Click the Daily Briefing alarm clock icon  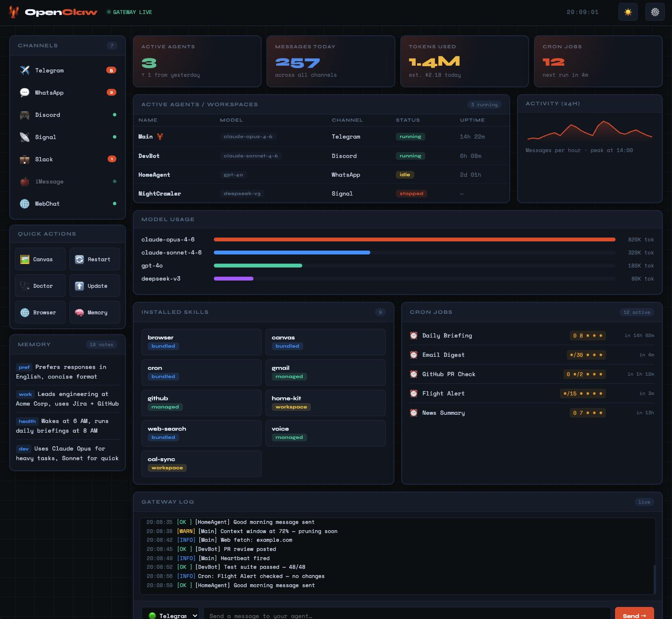(414, 336)
